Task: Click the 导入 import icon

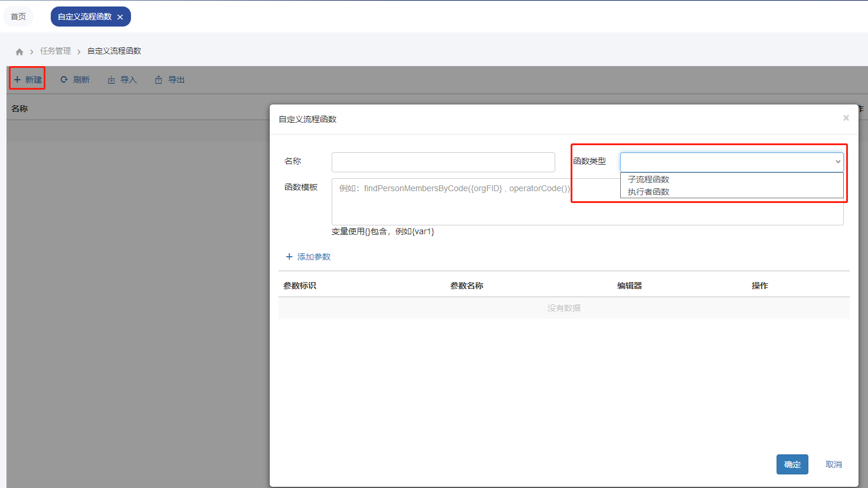Action: [111, 80]
